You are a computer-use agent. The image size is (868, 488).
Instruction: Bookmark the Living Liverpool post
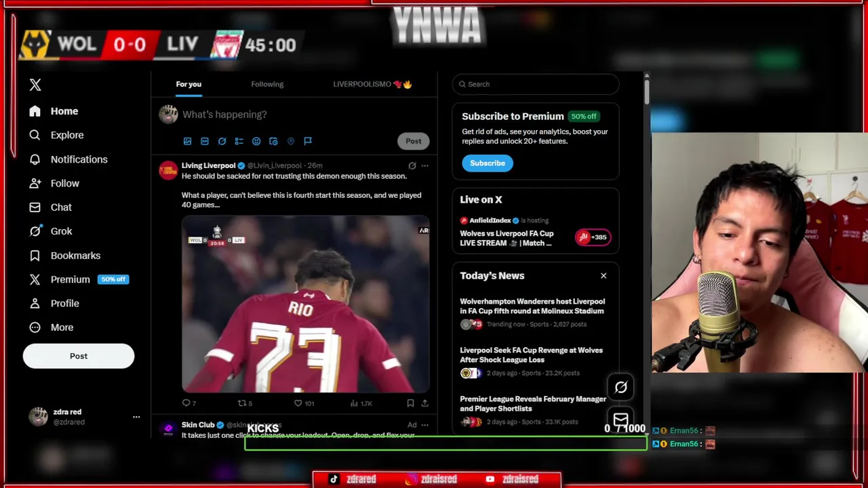(x=410, y=403)
